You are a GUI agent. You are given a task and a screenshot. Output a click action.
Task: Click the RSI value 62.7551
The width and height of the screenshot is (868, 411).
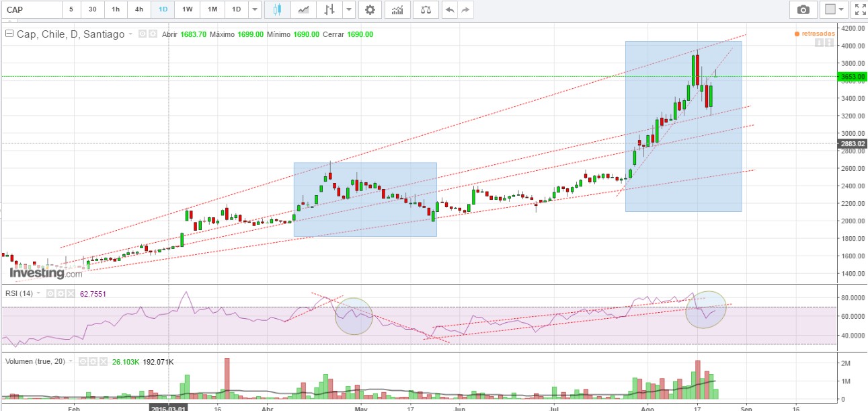coord(93,294)
